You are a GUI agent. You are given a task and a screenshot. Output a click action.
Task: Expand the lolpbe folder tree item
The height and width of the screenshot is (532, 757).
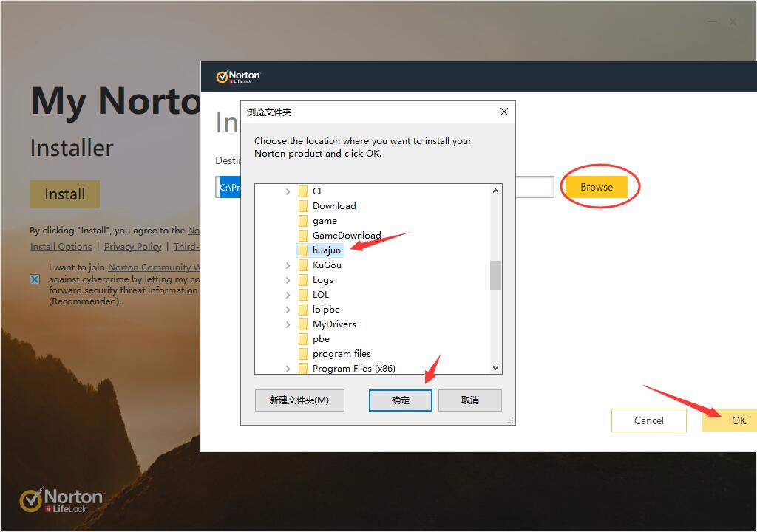tap(288, 309)
